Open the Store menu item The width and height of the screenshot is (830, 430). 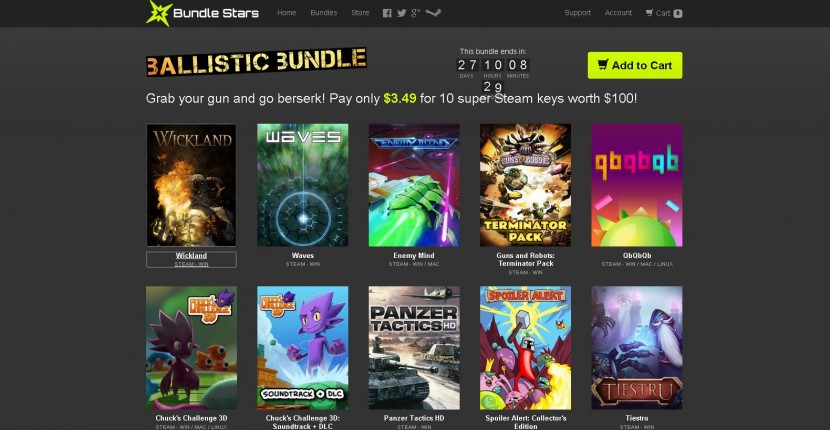point(360,13)
